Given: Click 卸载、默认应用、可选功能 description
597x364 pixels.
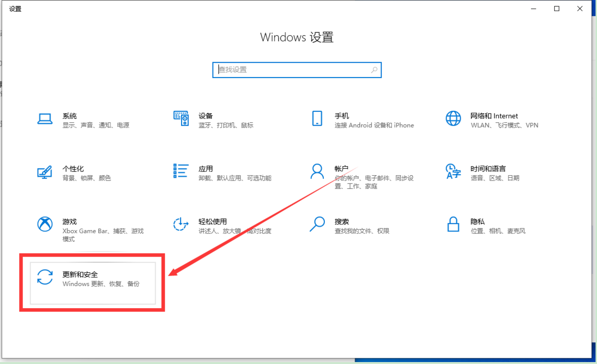Looking at the screenshot, I should [x=235, y=178].
